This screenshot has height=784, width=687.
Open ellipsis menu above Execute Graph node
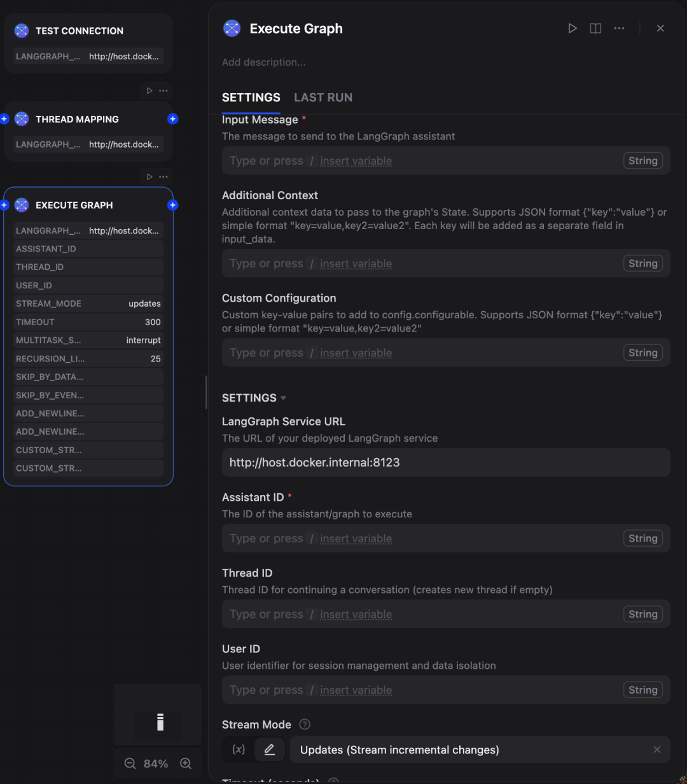163,177
